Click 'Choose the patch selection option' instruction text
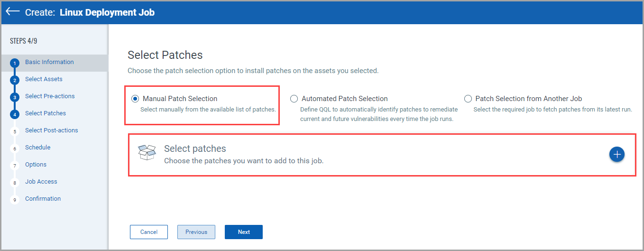 [253, 71]
